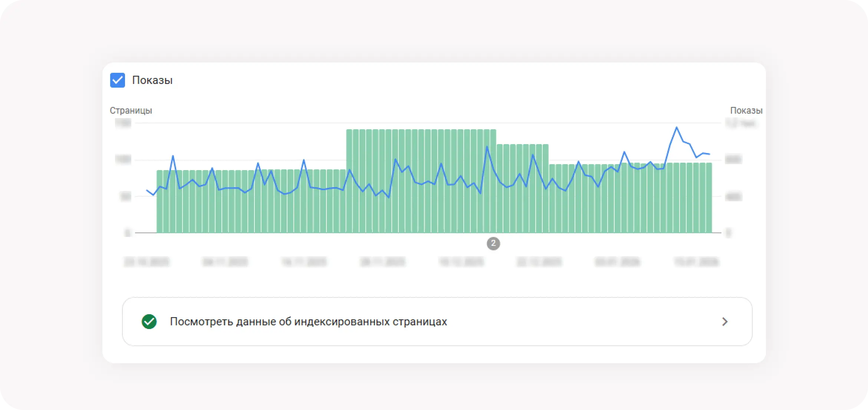Image resolution: width=868 pixels, height=410 pixels.
Task: Open Посмотреть данные об индексированных страницах link
Action: pos(308,322)
